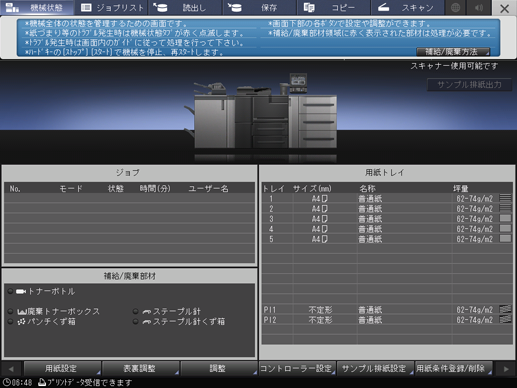This screenshot has width=517, height=388.
Task: Click the 補給/廃棄部材 panel header
Action: (x=129, y=276)
